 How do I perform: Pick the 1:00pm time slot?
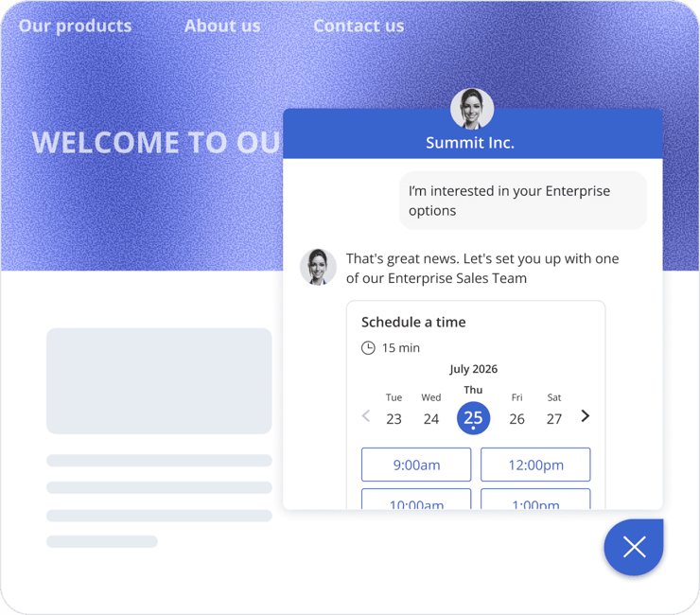tap(535, 500)
